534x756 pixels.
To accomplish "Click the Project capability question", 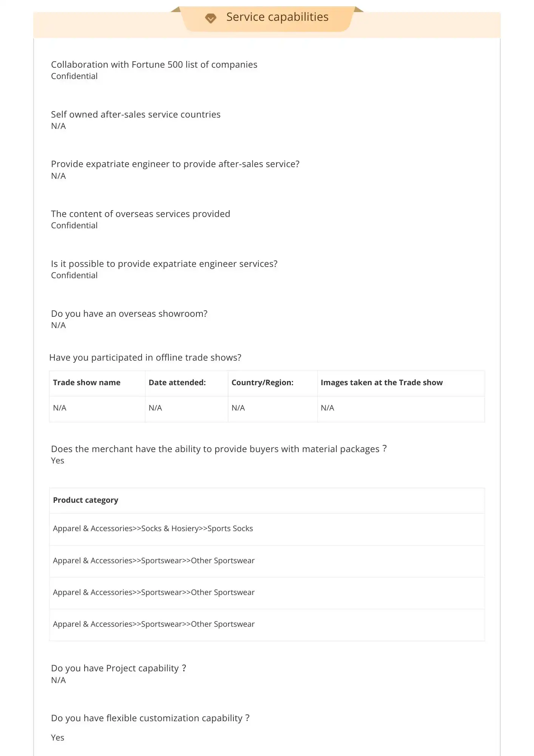I will click(x=119, y=668).
